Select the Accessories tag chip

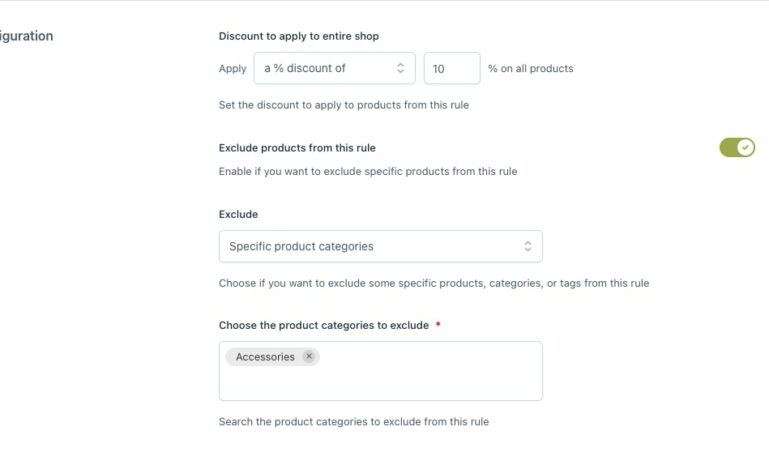265,357
